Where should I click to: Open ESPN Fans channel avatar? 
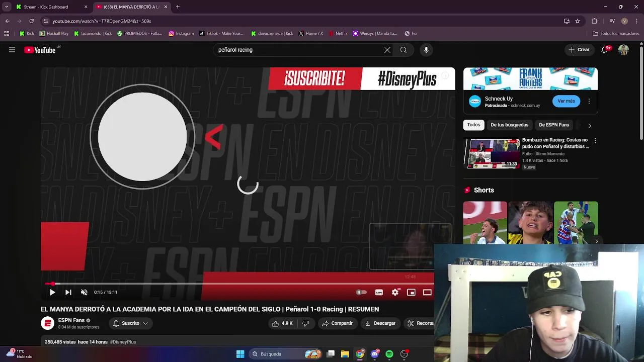pos(48,323)
